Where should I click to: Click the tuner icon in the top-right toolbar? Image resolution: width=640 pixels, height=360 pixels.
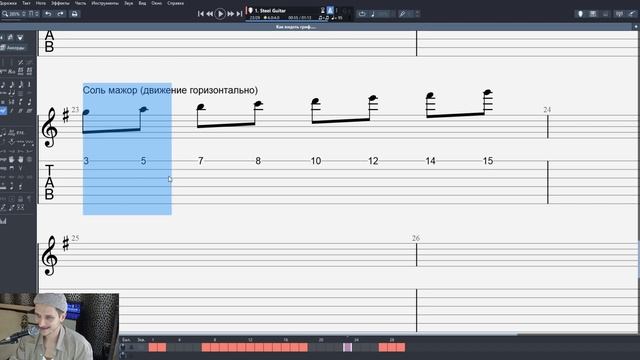pos(619,14)
